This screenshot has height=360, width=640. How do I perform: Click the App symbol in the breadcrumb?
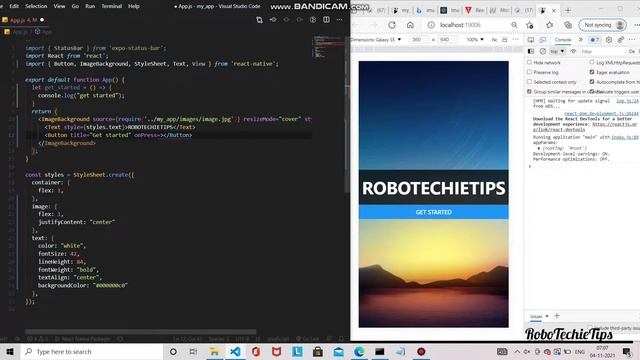pyautogui.click(x=44, y=31)
